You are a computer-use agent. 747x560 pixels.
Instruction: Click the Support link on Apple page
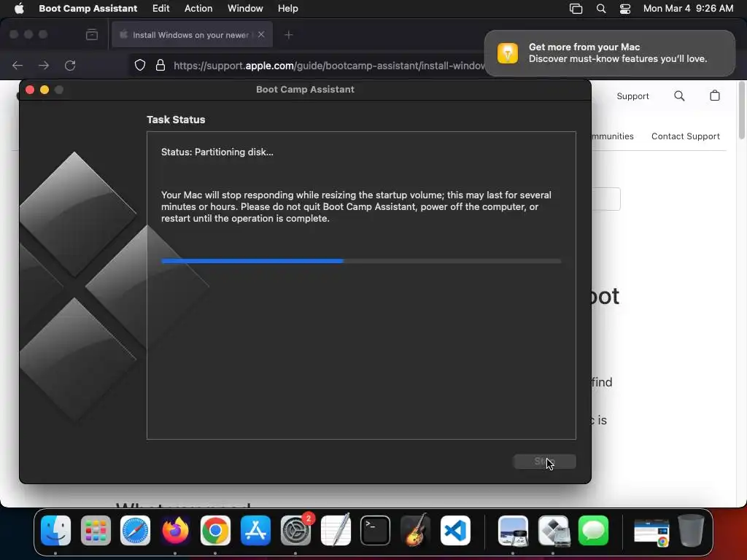point(632,96)
